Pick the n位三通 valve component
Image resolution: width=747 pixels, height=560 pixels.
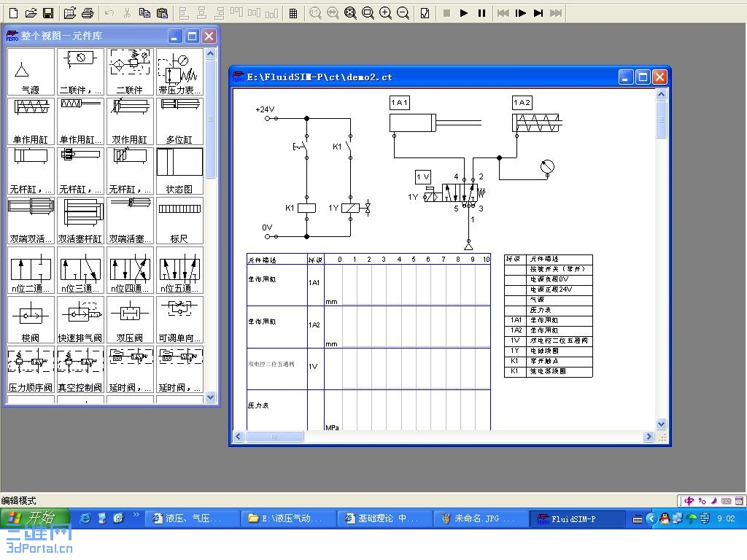click(x=80, y=270)
